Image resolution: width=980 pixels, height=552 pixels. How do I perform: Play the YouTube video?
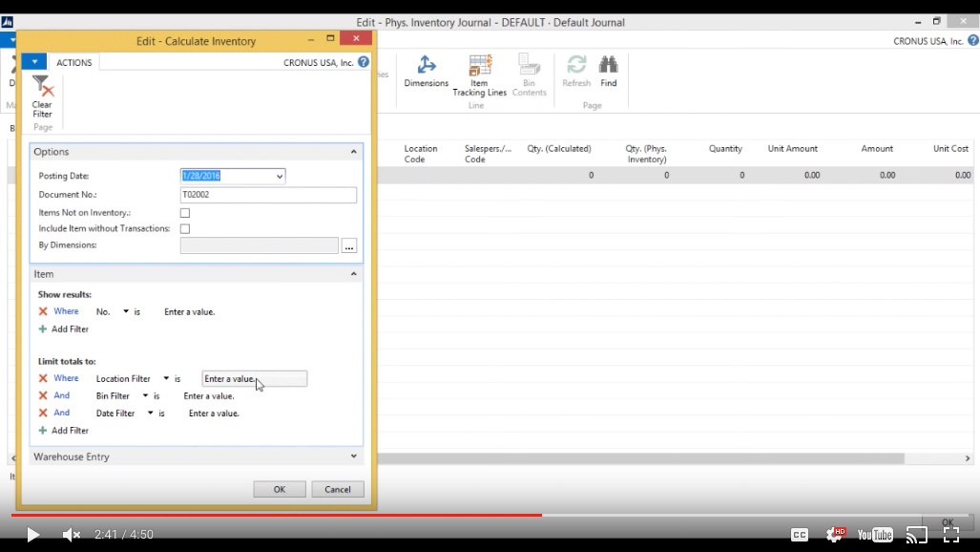pyautogui.click(x=32, y=535)
